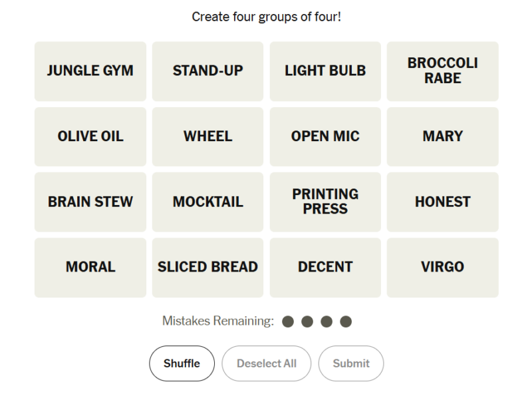Image resolution: width=532 pixels, height=396 pixels.
Task: Pick the SLICED BREAD tile
Action: pos(207,267)
